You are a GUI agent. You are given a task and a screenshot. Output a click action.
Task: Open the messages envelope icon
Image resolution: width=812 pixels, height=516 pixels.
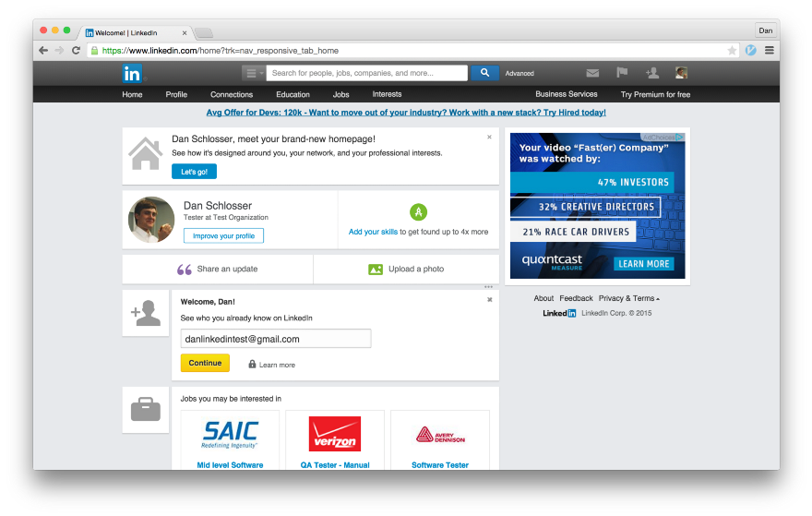[592, 73]
